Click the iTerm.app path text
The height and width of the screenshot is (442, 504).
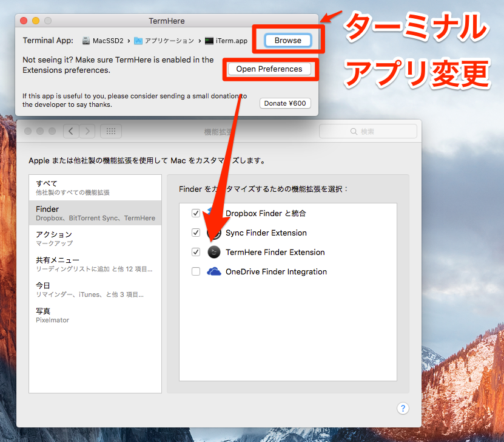coord(232,41)
